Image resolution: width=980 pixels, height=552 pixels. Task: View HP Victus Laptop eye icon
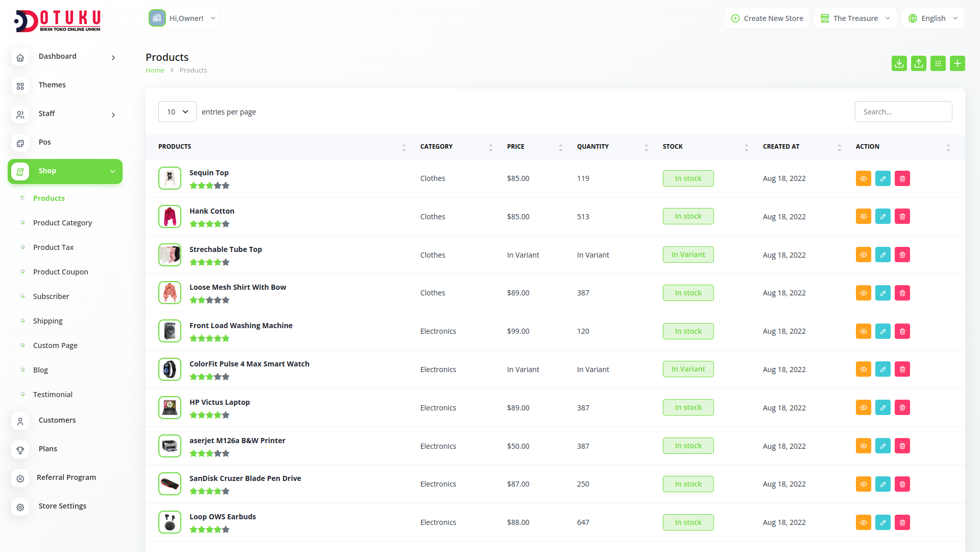[x=863, y=407]
